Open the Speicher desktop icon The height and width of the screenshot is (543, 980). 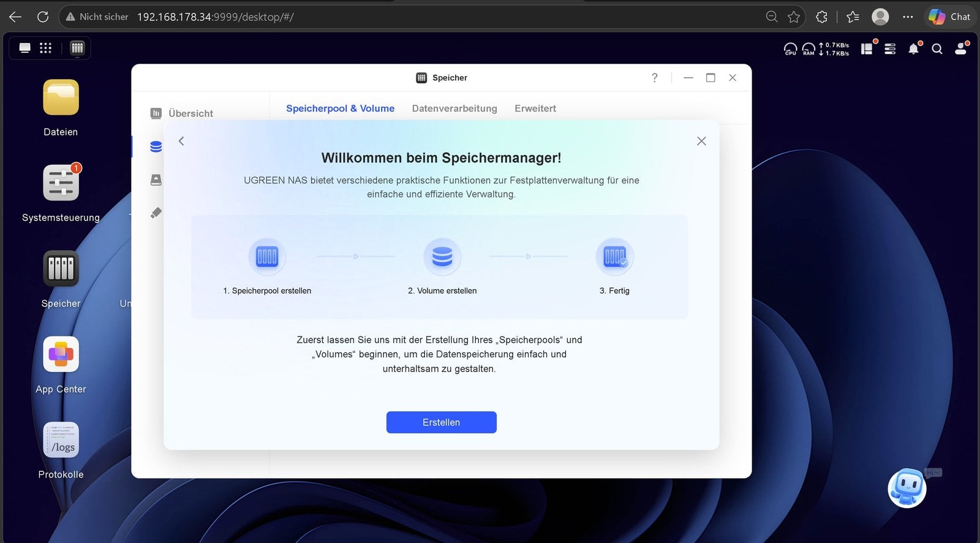(x=61, y=268)
